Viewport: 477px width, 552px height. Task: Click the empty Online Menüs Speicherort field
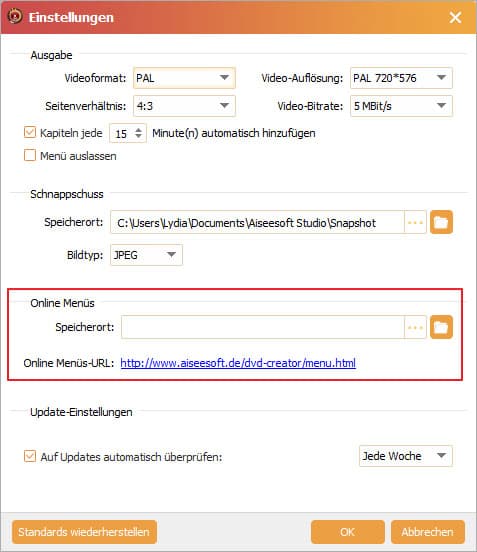point(263,327)
